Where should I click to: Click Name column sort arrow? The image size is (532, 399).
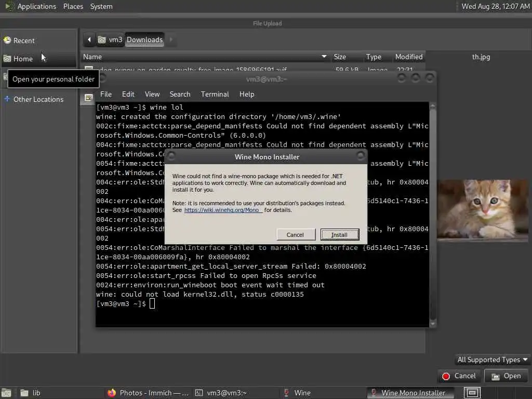click(x=324, y=57)
